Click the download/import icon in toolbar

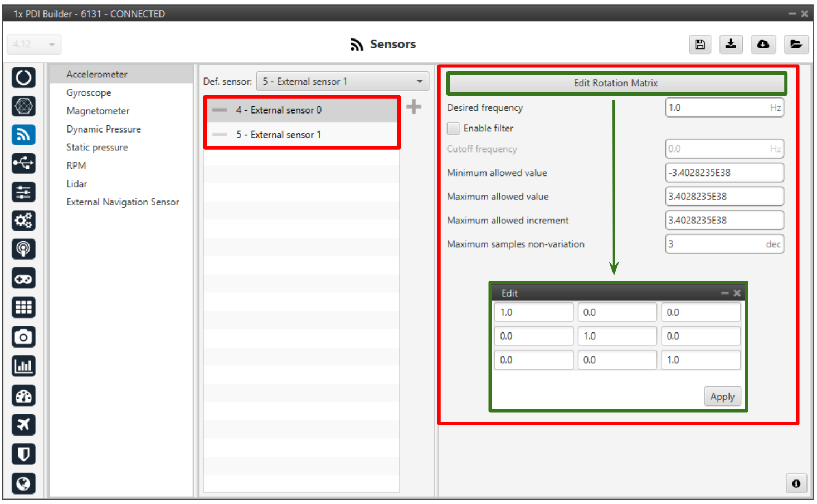coord(731,45)
